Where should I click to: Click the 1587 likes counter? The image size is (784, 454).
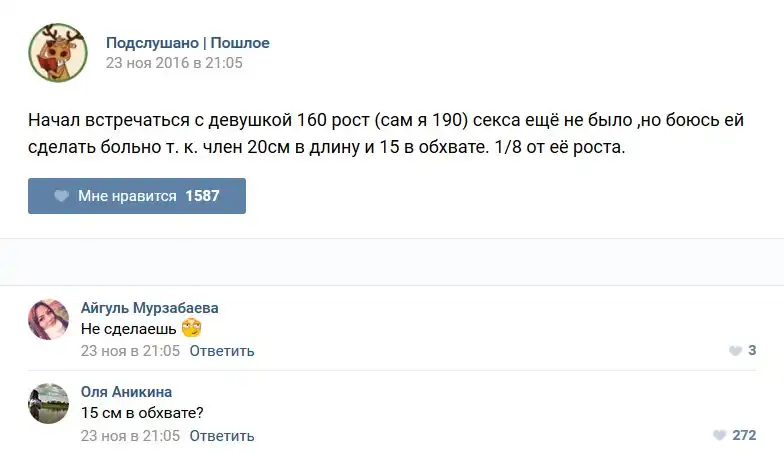(202, 196)
